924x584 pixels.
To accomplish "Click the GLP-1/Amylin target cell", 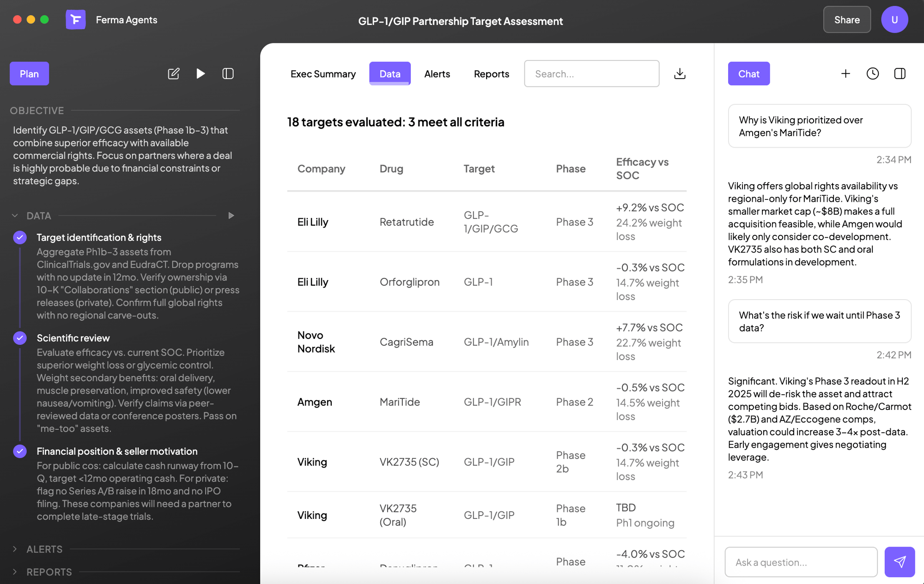I will [496, 342].
